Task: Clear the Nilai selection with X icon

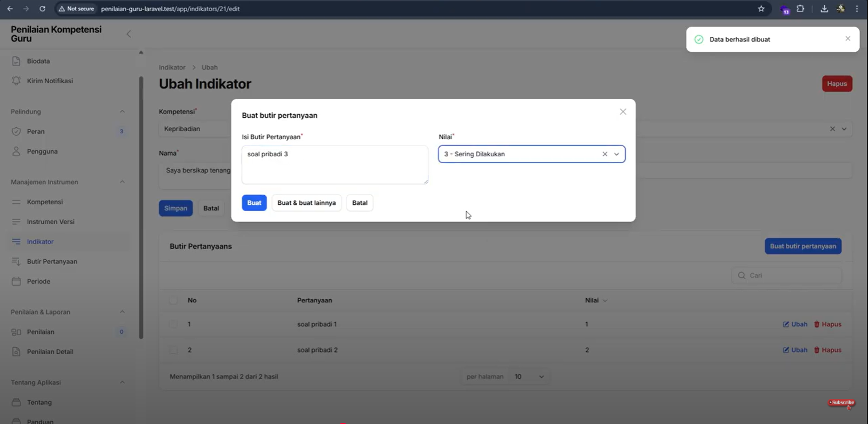Action: [604, 154]
